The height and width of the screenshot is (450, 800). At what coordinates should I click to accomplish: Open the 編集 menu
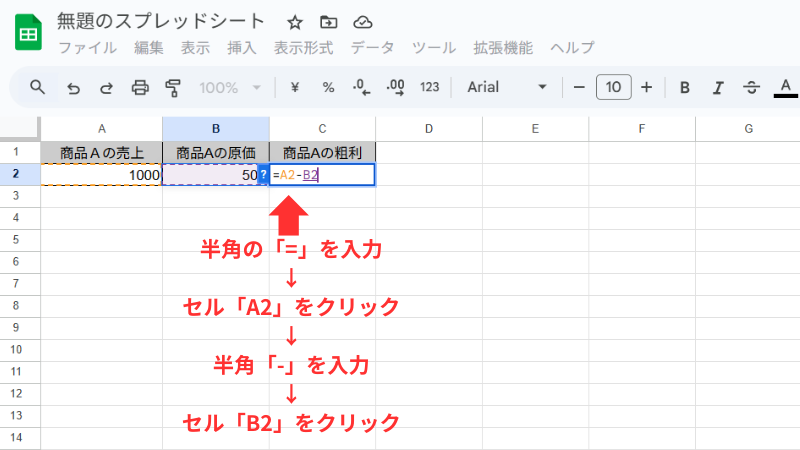[x=148, y=48]
